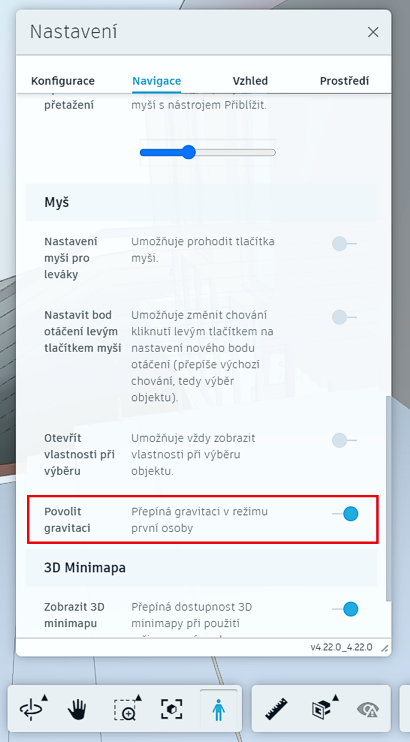Screen dimensions: 410x742
Task: Open the Prostředí tab
Action: [344, 81]
